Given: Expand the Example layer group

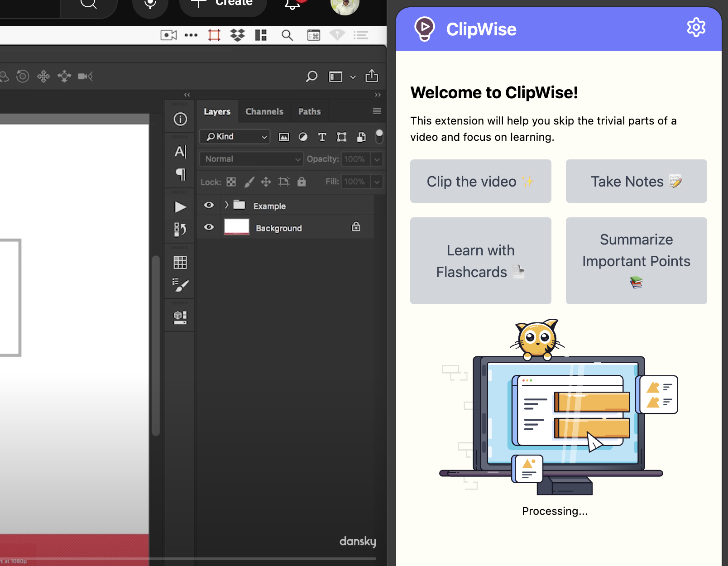Looking at the screenshot, I should pyautogui.click(x=226, y=205).
